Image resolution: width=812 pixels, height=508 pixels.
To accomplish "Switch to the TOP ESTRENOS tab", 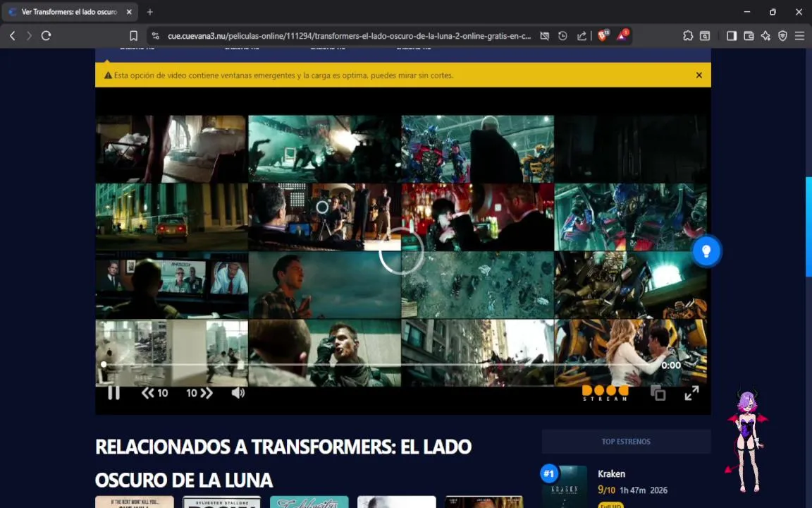I will [626, 442].
